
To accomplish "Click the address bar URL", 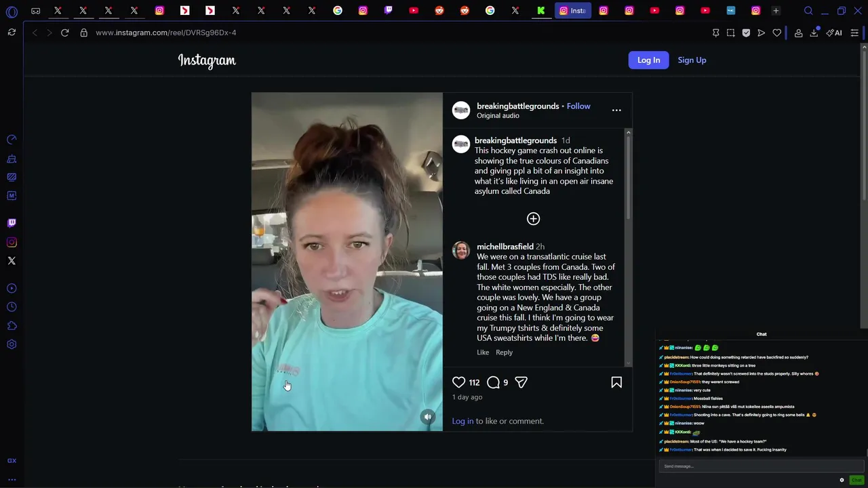I will pos(166,33).
